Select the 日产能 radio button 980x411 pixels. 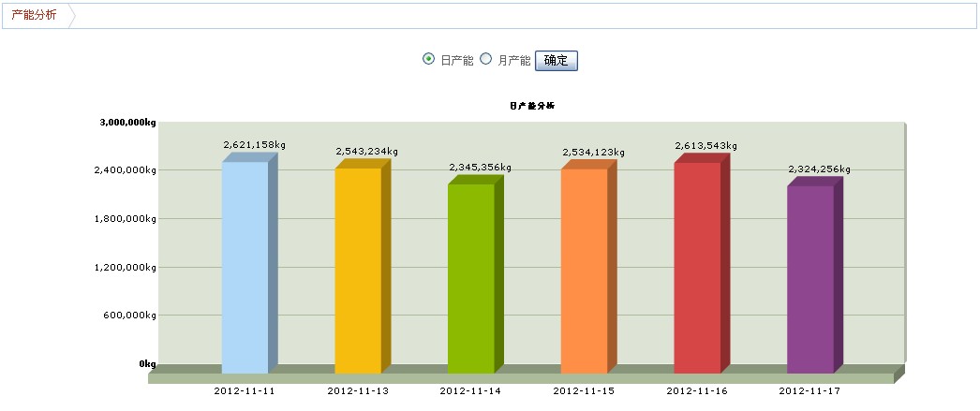click(x=429, y=59)
